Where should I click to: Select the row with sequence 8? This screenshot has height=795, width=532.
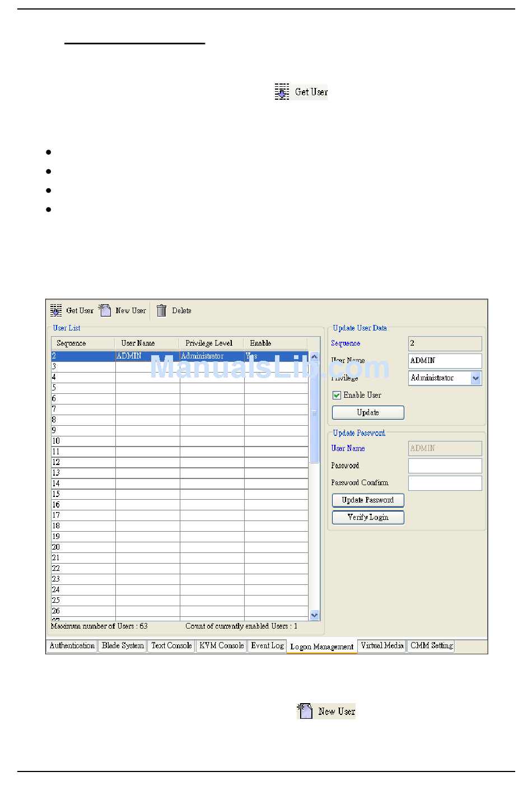(x=180, y=420)
